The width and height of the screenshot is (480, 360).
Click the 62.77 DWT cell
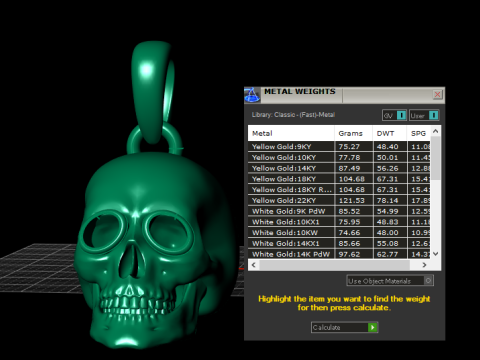pyautogui.click(x=390, y=254)
